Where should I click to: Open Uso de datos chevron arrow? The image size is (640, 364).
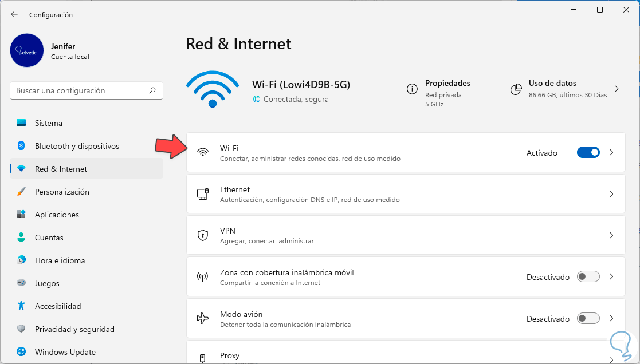[x=617, y=89]
